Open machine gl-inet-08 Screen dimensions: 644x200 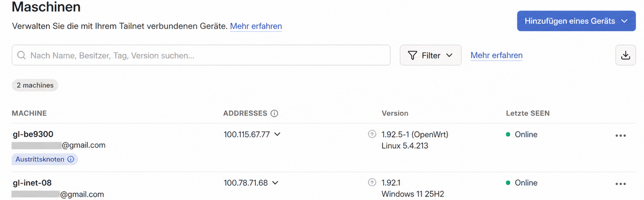click(31, 182)
